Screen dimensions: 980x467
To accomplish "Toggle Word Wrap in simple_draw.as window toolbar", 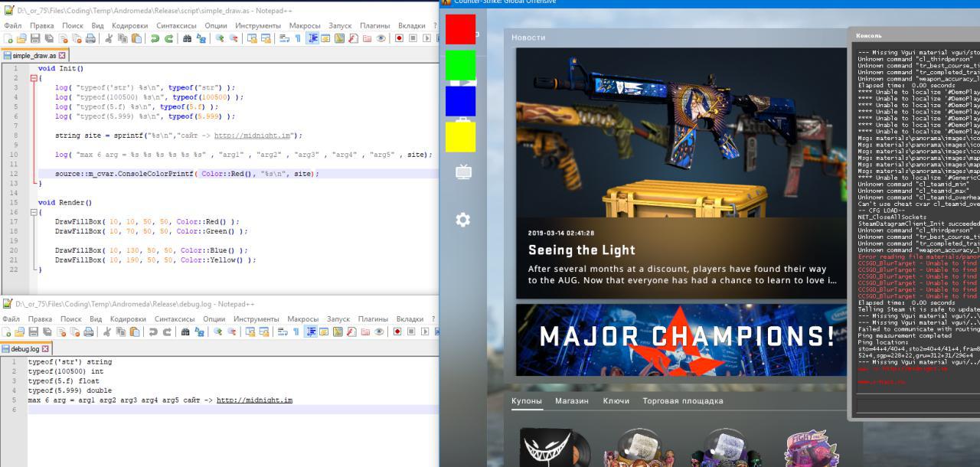I will pyautogui.click(x=283, y=38).
